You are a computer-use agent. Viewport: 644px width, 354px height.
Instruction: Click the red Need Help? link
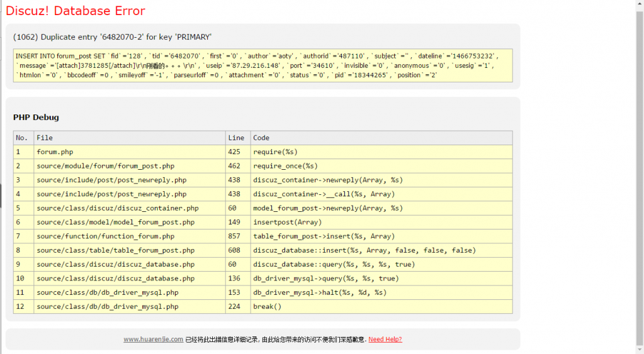tap(385, 340)
